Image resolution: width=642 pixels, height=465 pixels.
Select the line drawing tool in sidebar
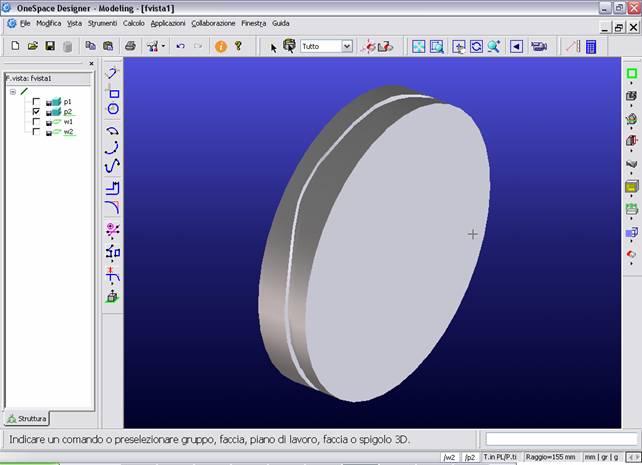point(112,73)
